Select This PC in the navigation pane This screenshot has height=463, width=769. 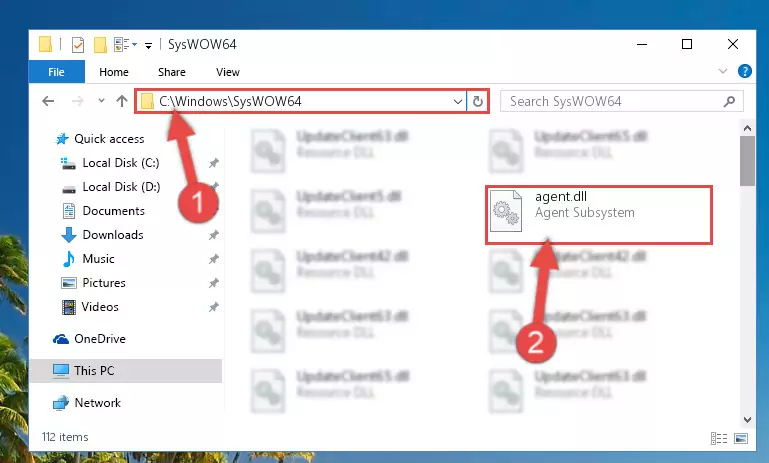[x=126, y=371]
